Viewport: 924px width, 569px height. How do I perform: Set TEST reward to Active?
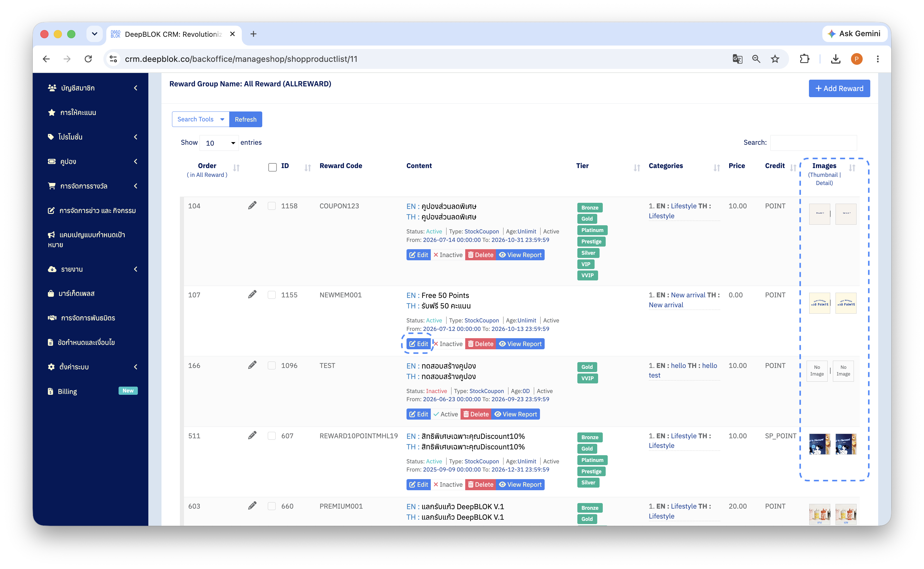445,414
